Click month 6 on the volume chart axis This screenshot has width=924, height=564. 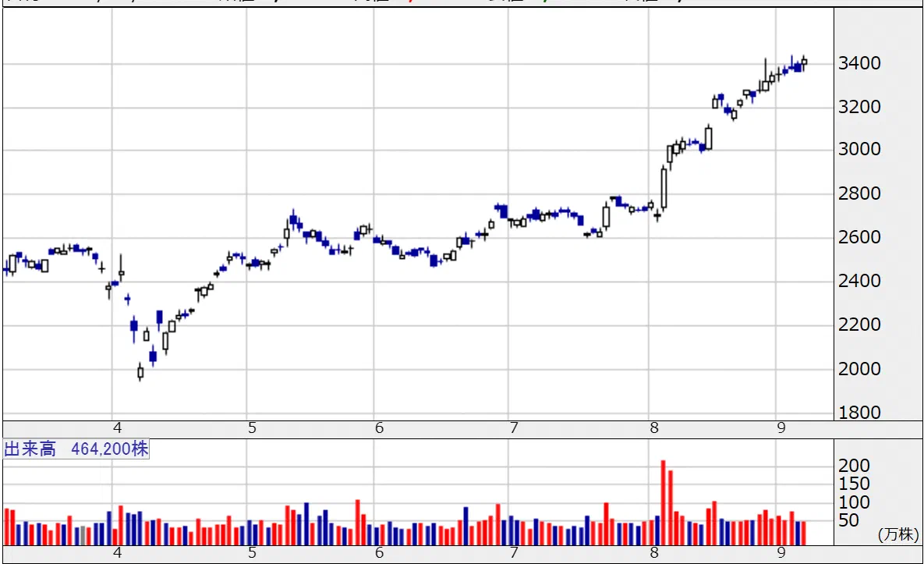coord(379,553)
